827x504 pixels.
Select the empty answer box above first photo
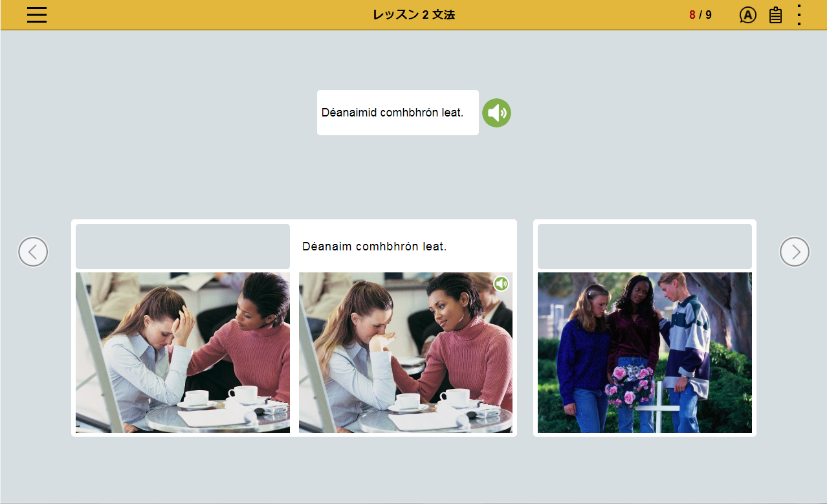coord(182,247)
